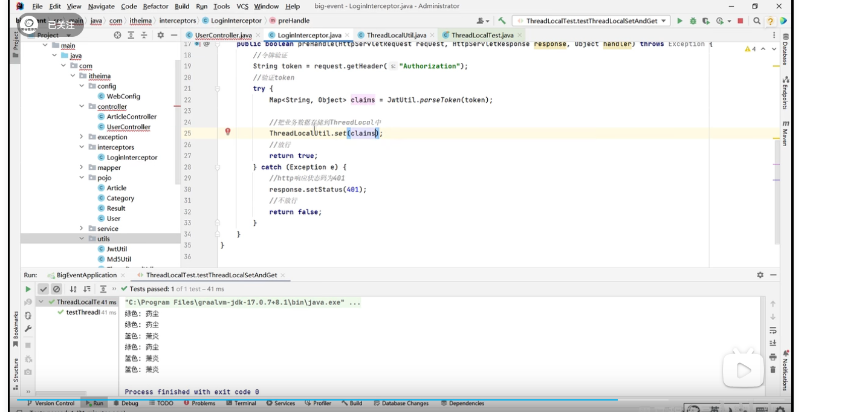Collapse the controller folder

pos(82,106)
